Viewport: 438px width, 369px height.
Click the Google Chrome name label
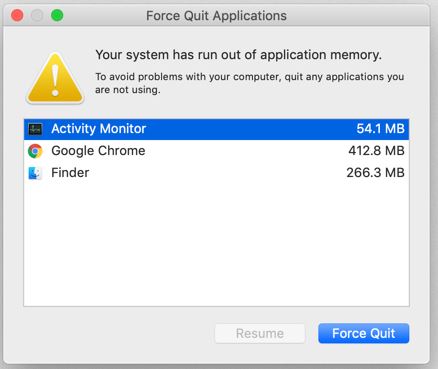(x=98, y=151)
